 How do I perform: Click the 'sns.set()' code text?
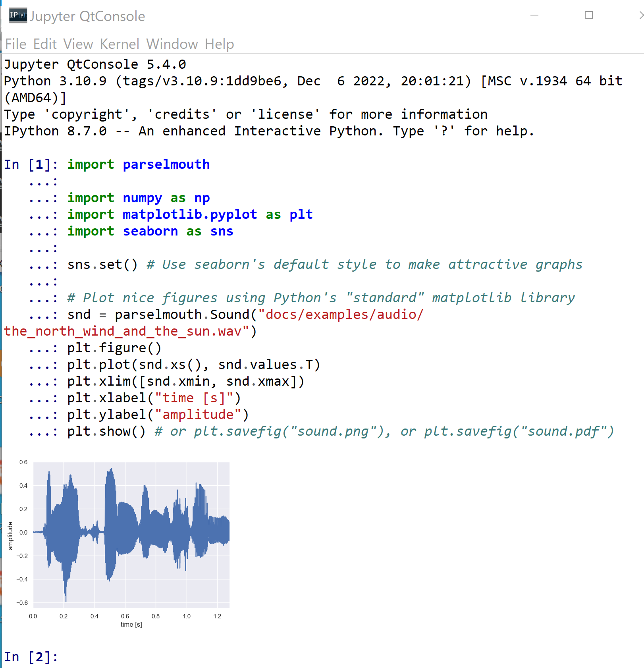click(102, 264)
